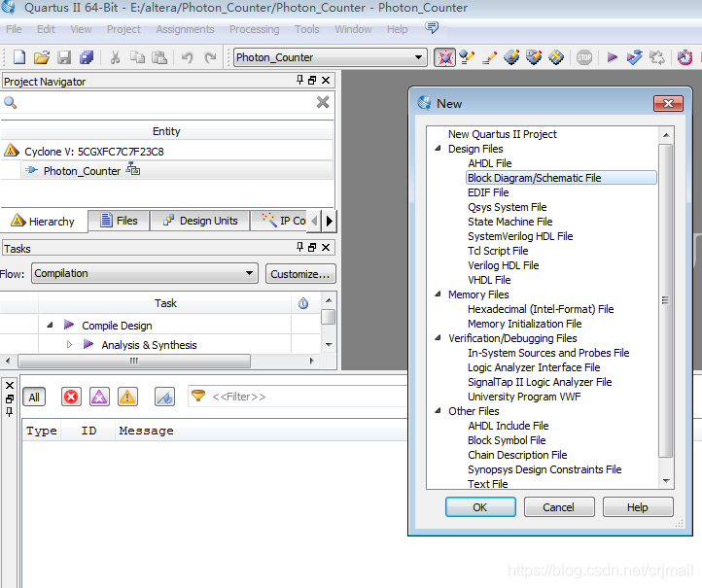This screenshot has height=588, width=702.
Task: Click the Start Compilation play icon
Action: click(612, 57)
